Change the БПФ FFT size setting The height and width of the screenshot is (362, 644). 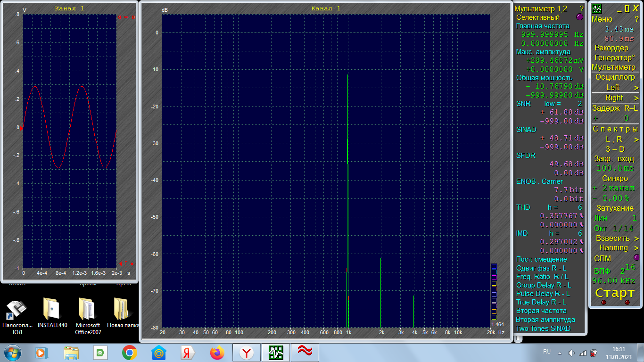tap(615, 270)
